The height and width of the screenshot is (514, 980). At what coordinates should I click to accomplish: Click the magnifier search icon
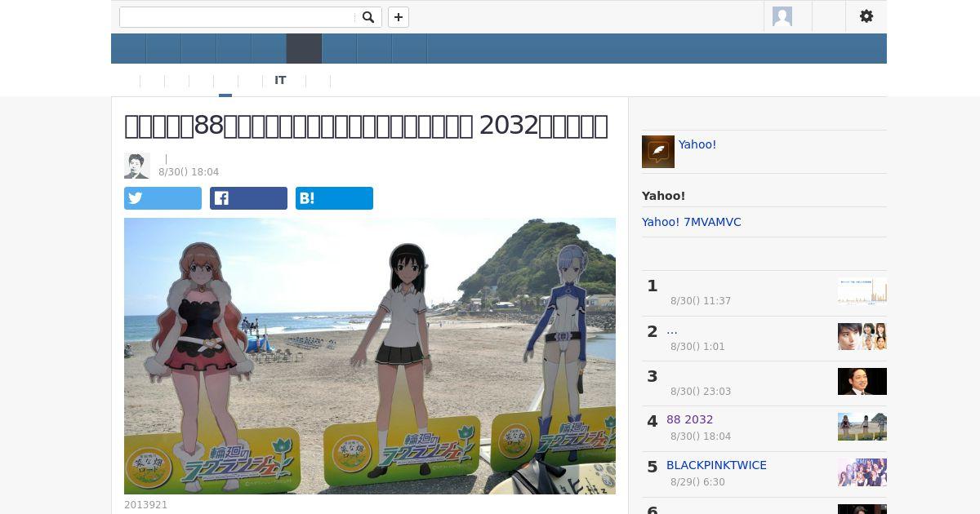point(368,17)
